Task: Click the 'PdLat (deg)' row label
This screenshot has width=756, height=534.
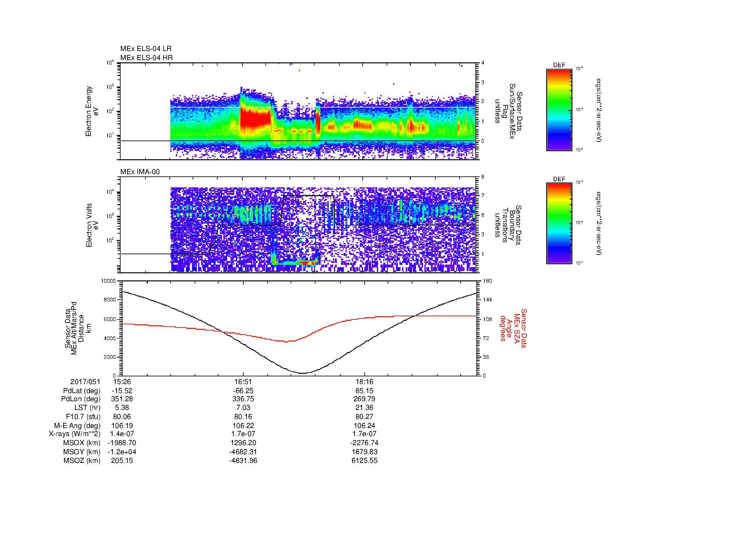Action: (82, 391)
